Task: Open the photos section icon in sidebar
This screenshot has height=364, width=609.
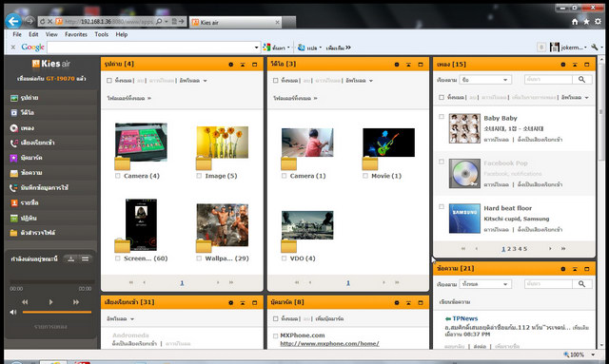Action: pos(14,98)
